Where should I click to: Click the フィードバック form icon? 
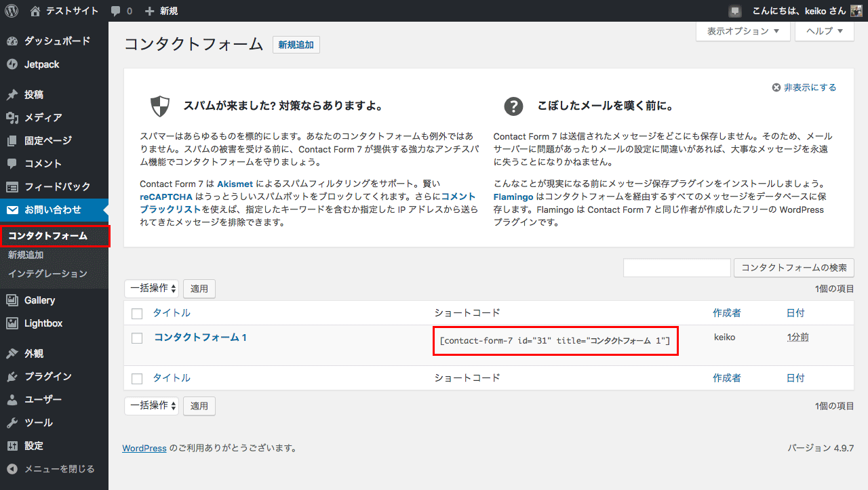[12, 187]
